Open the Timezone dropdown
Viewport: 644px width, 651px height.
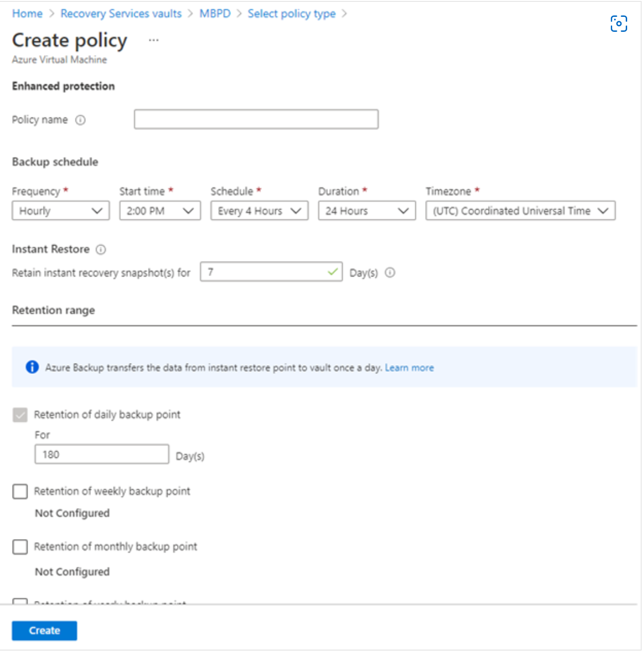(x=521, y=211)
